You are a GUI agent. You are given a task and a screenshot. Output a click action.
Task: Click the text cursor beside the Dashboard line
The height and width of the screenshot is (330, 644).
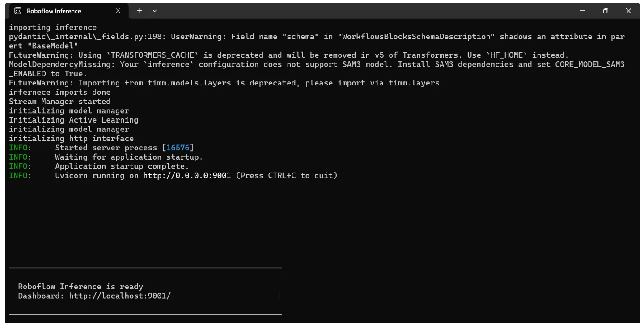pos(280,296)
